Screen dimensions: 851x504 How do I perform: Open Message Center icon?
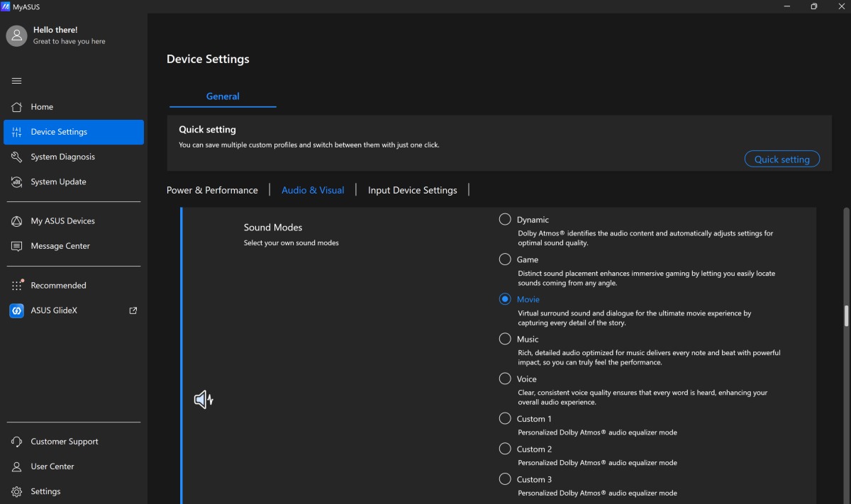coord(17,246)
